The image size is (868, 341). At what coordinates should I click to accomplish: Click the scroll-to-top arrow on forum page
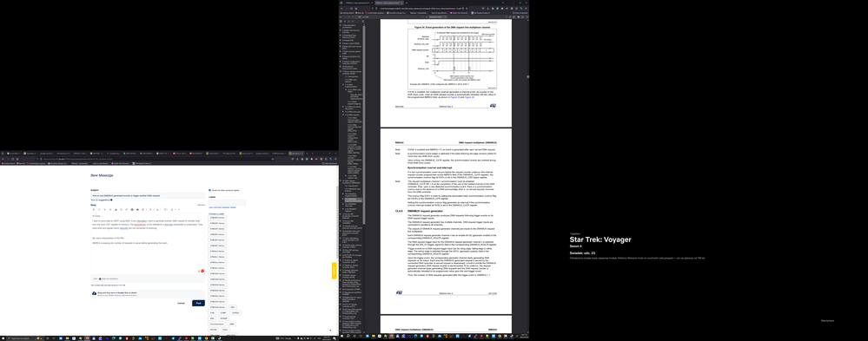(331, 331)
